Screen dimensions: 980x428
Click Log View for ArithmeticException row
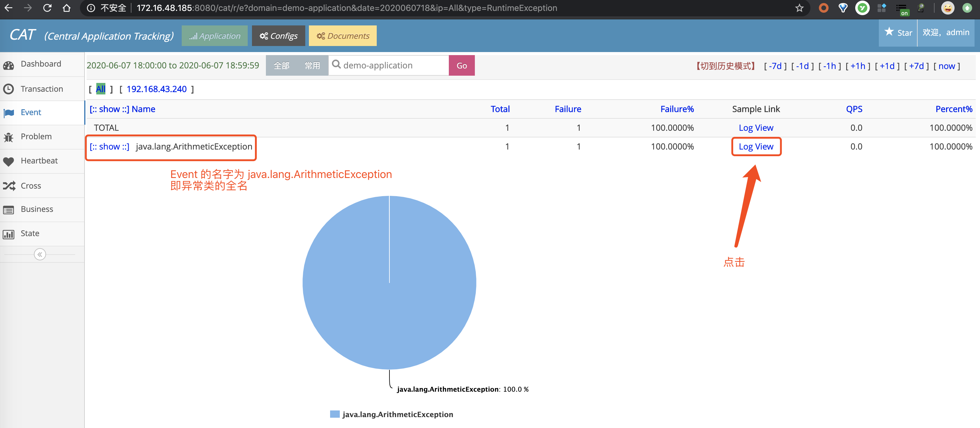pos(756,147)
